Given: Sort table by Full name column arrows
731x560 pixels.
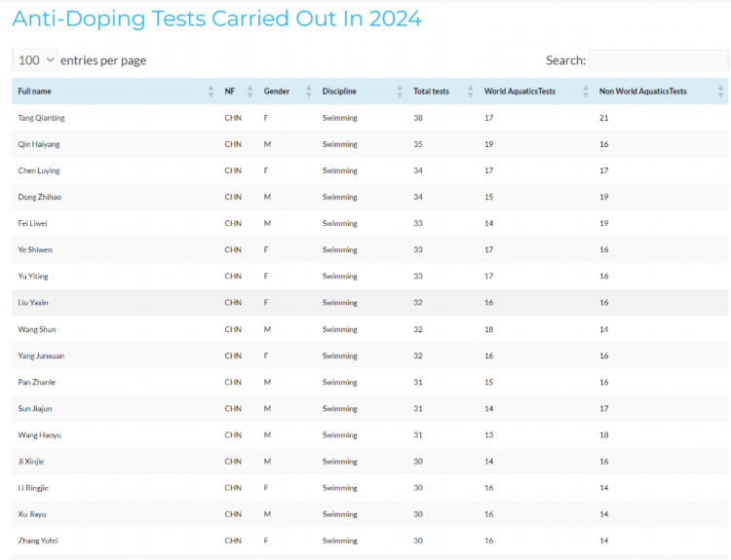Looking at the screenshot, I should [x=211, y=92].
